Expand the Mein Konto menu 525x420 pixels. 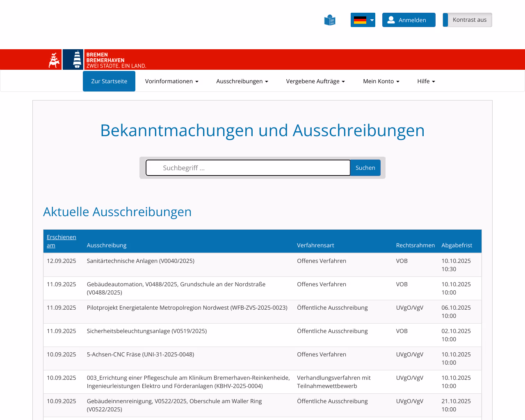[x=381, y=81]
